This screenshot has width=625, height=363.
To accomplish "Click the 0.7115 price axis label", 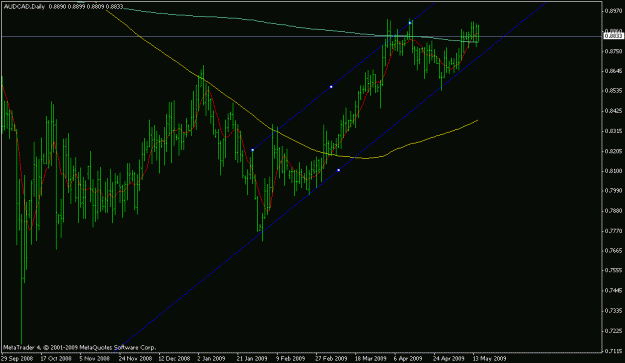I will pyautogui.click(x=613, y=351).
